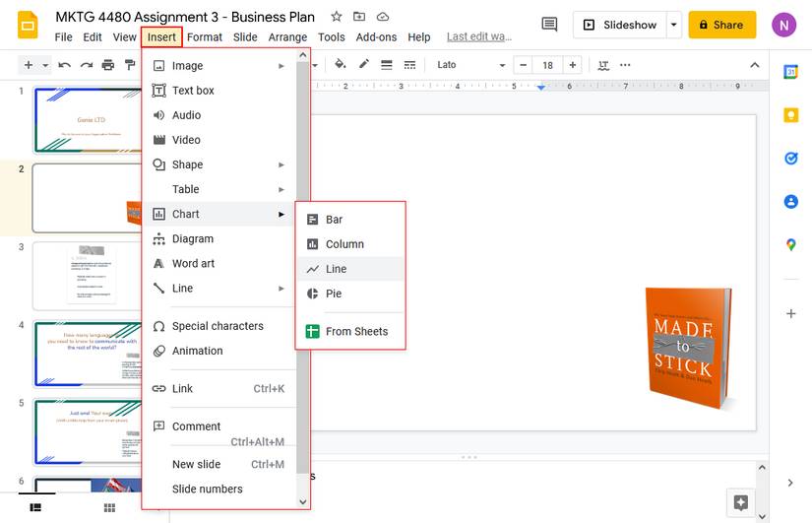Screen dimensions: 812x523
Task: Select Video from Insert menu
Action: coord(219,140)
